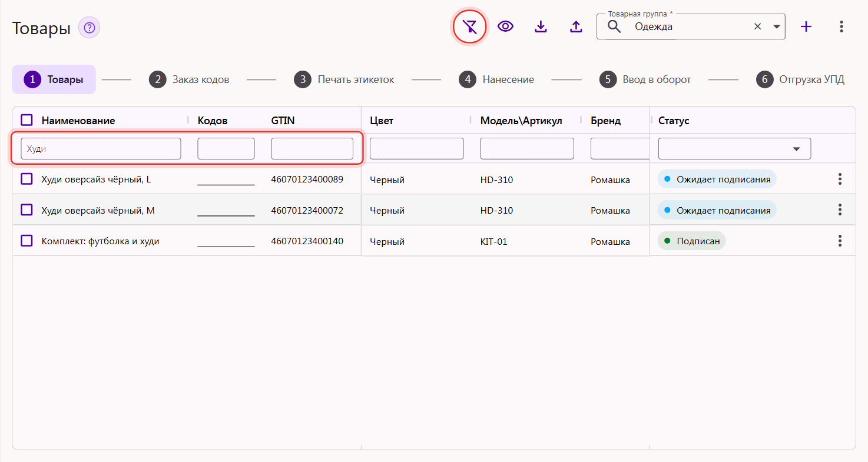Check the Комплект: футболка и худи row
This screenshot has width=868, height=462.
point(26,240)
